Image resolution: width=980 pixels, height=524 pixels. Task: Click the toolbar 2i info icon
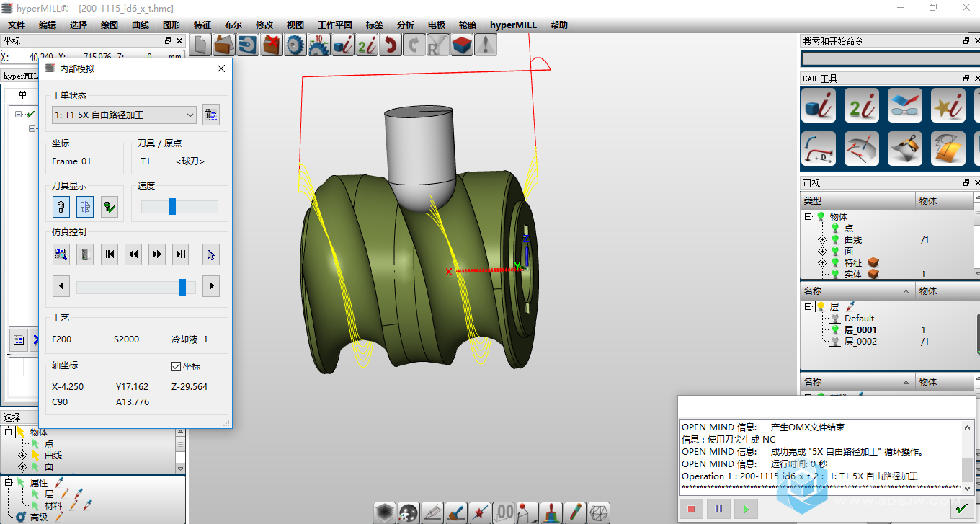tap(367, 45)
